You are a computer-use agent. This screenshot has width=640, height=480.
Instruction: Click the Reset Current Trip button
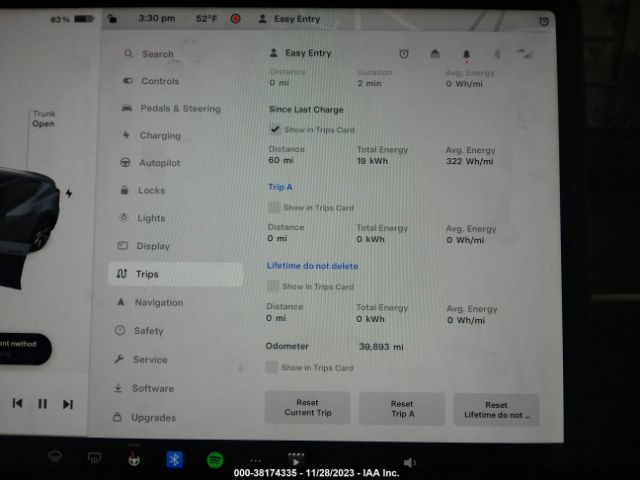pos(308,408)
